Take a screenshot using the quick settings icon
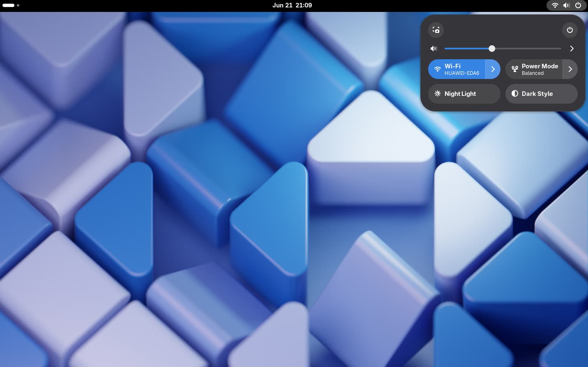 pos(436,30)
